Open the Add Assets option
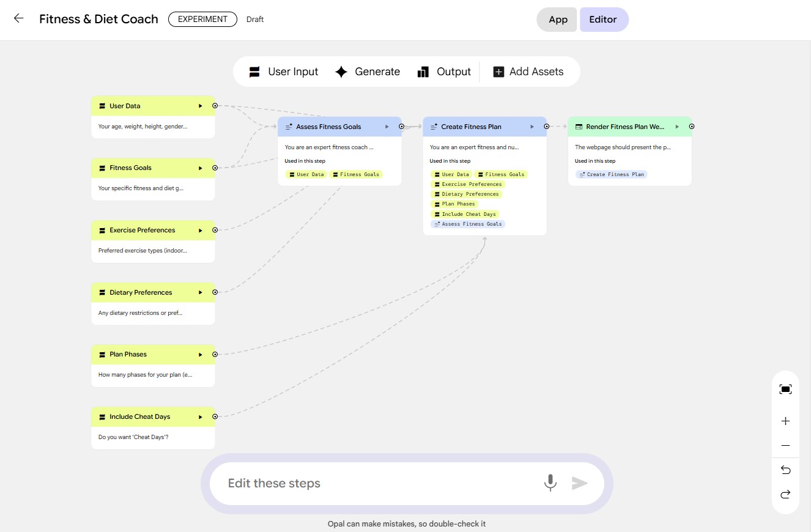Image resolution: width=811 pixels, height=532 pixels. [528, 72]
